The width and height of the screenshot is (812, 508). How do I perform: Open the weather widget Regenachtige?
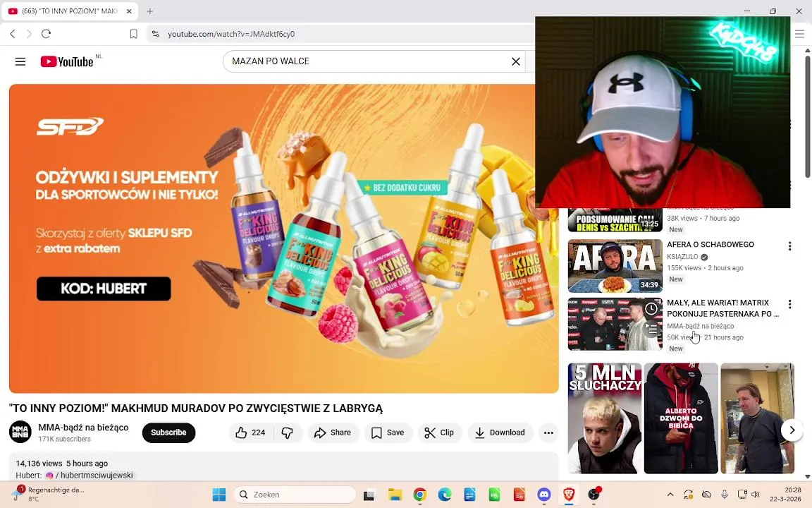[x=49, y=495]
